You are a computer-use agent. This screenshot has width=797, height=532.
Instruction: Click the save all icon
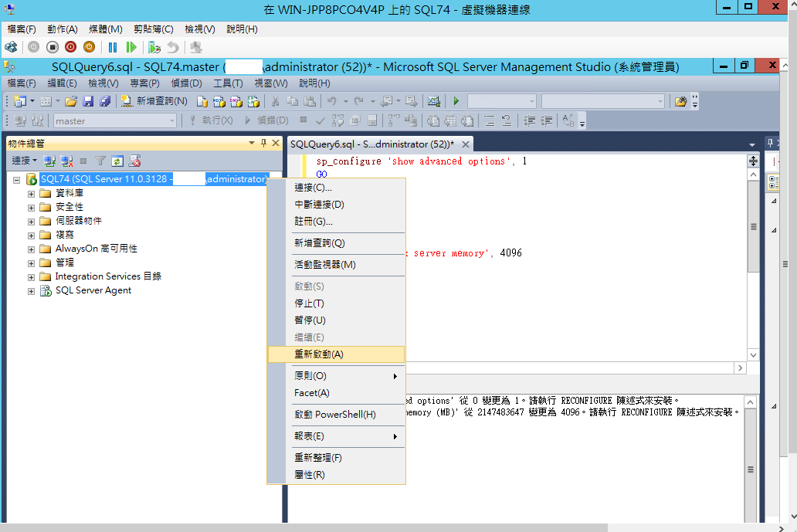click(105, 102)
